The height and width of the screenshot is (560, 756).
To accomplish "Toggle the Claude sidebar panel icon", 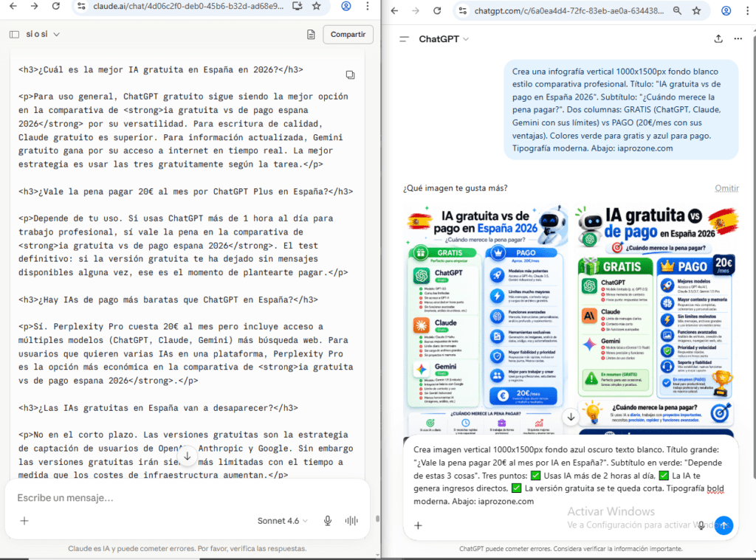I will click(15, 34).
